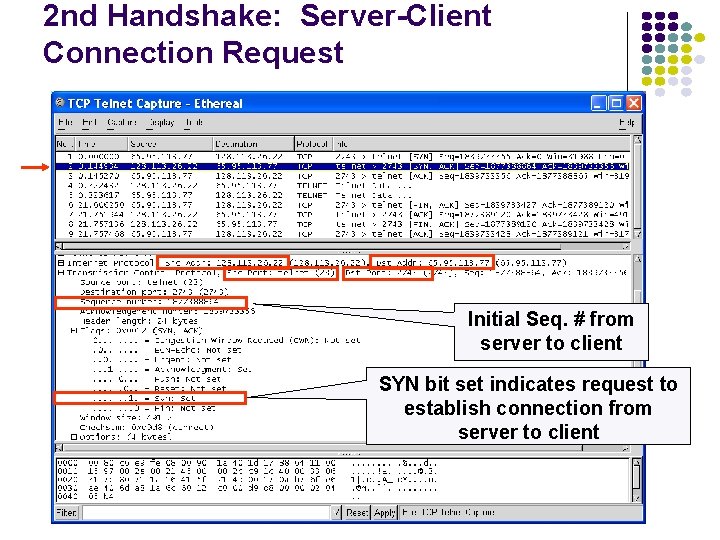The image size is (720, 540).
Task: Open the filter history dropdown arrow
Action: click(337, 512)
